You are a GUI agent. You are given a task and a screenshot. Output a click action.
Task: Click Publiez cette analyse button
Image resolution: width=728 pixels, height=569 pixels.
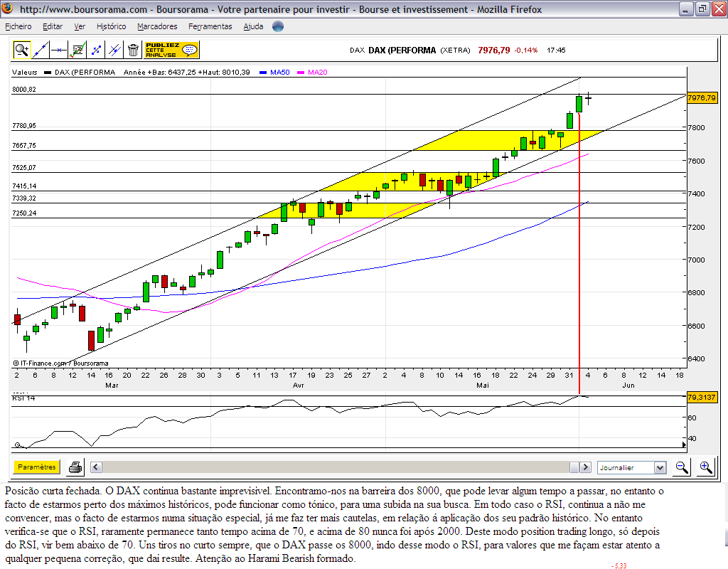point(172,50)
